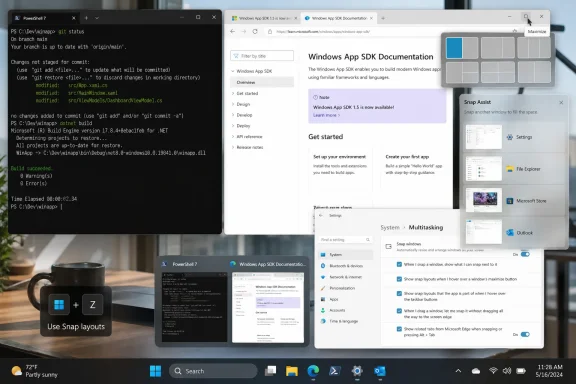The width and height of the screenshot is (576, 384).
Task: Open the PowerShell icon on the taskbar
Action: tap(334, 371)
